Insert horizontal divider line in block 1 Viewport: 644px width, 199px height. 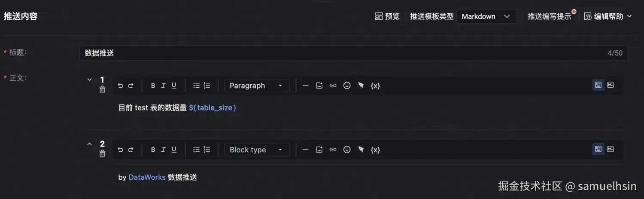point(305,86)
